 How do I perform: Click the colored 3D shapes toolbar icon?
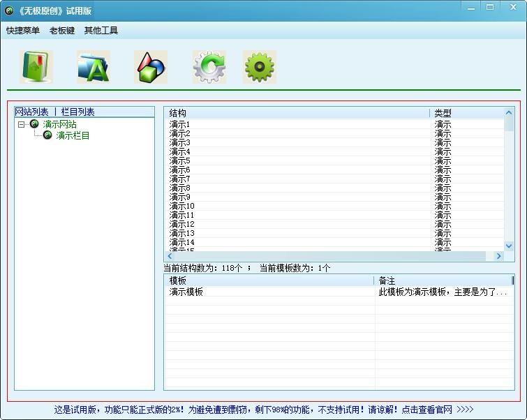(151, 68)
